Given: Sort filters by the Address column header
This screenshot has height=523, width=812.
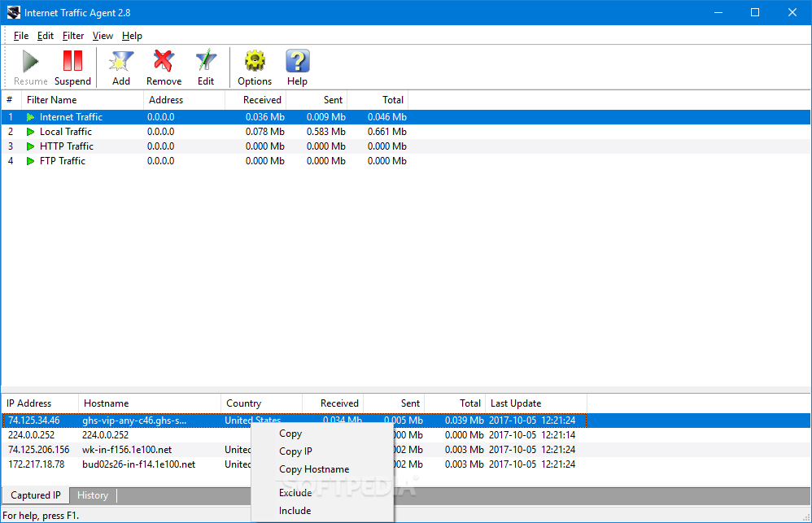Looking at the screenshot, I should (x=184, y=100).
